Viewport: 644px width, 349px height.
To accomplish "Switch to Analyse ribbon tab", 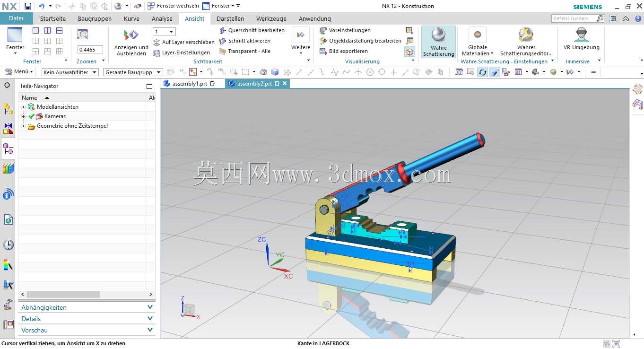I will click(x=162, y=18).
